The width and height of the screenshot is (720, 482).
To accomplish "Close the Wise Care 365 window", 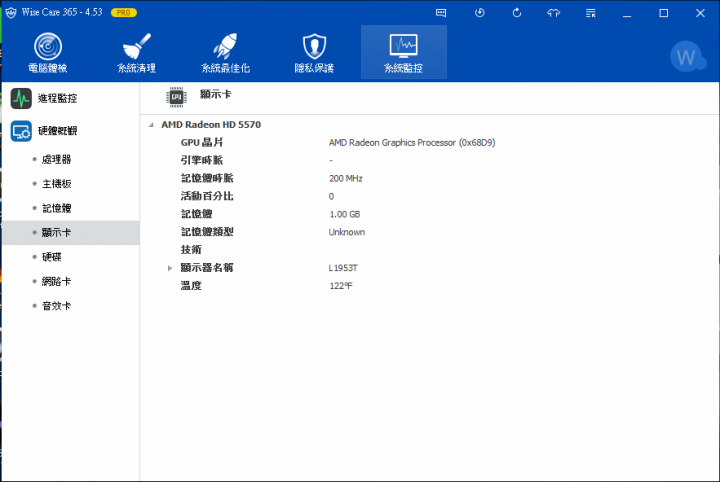I will pyautogui.click(x=700, y=13).
